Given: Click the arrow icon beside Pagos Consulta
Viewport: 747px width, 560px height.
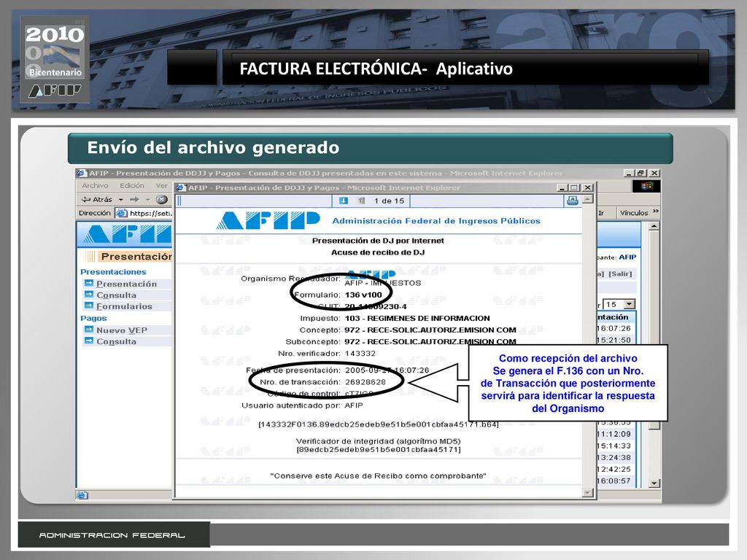Looking at the screenshot, I should [x=88, y=341].
